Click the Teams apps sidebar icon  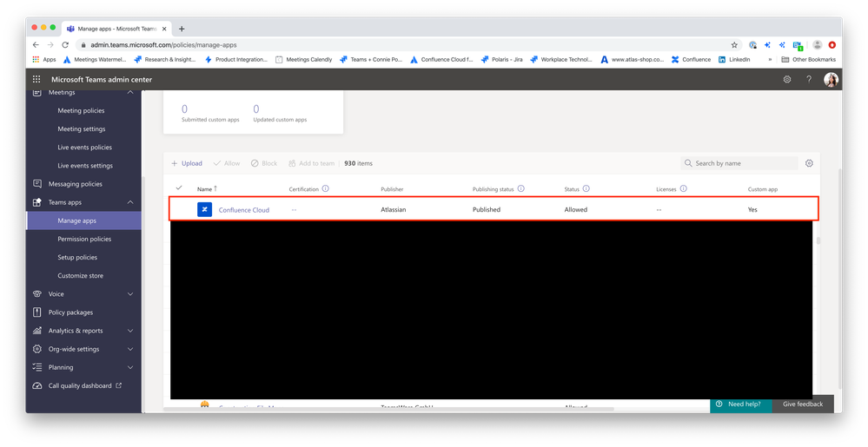click(x=37, y=202)
